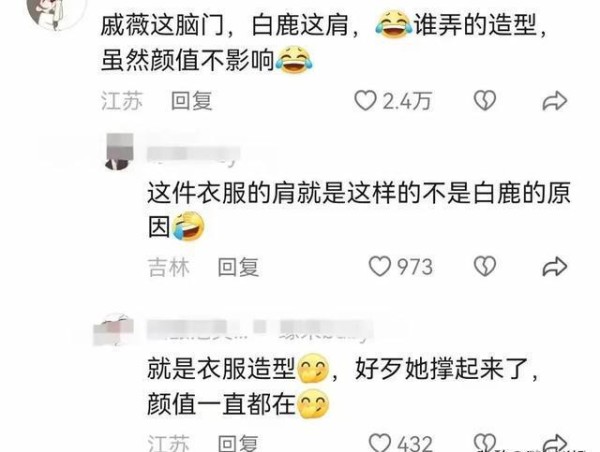Share the comment with 432 likes

[554, 443]
